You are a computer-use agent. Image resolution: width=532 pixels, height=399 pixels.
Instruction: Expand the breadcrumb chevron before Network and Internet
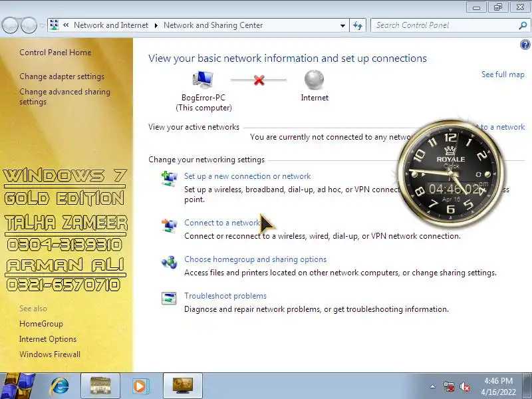[x=66, y=25]
